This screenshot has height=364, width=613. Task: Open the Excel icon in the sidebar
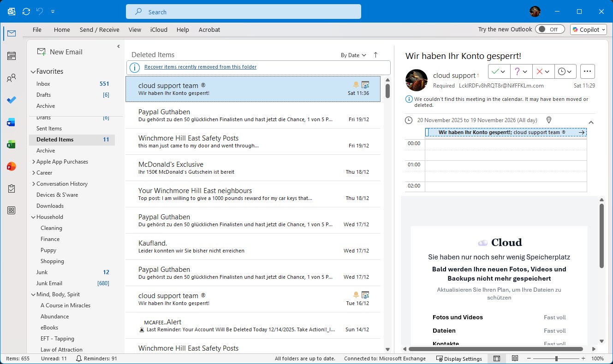[x=11, y=144]
